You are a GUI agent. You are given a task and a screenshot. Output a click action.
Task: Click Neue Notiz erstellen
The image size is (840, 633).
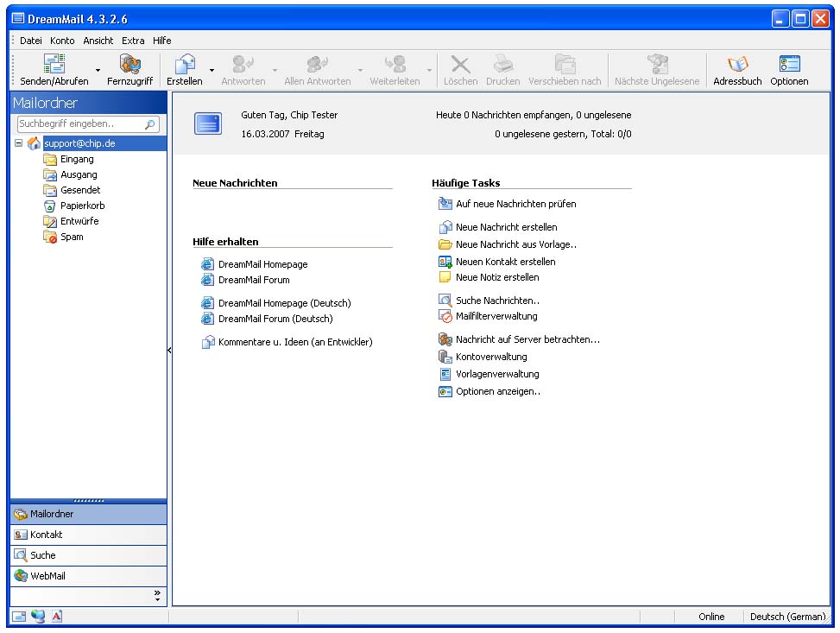[x=489, y=277]
